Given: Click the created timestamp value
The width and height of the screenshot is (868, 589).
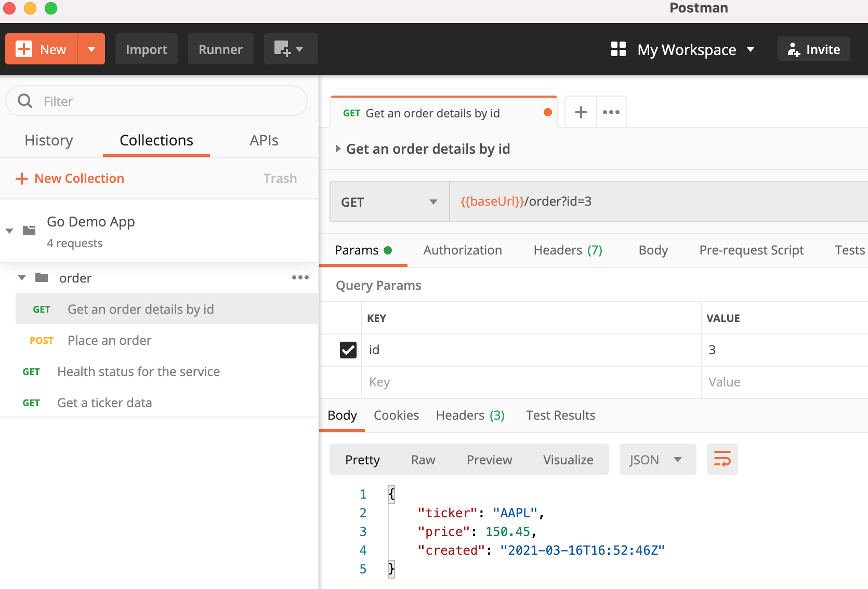Looking at the screenshot, I should 582,551.
